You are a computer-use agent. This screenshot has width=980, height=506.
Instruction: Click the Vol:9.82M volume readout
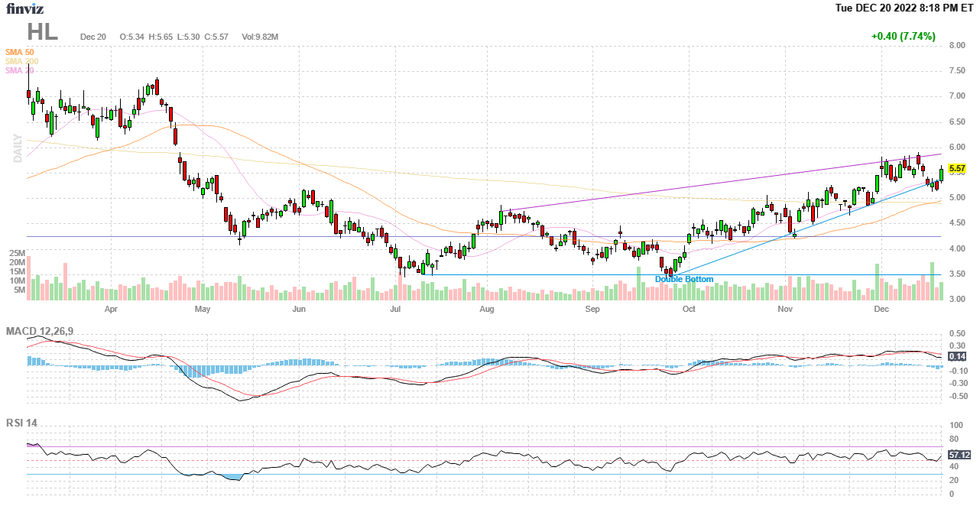tap(260, 37)
